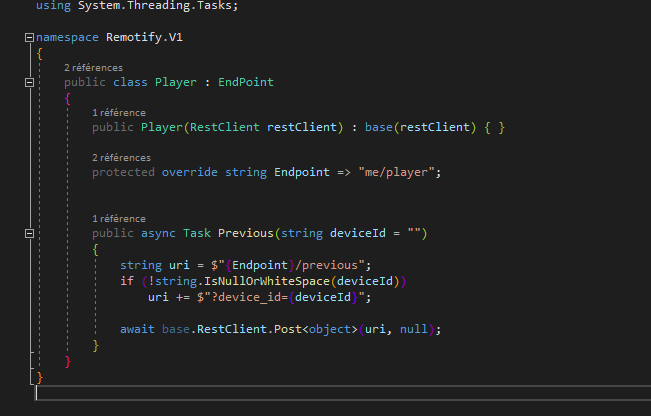Click '?device_id=' in interpolated string
651x416 pixels.
coord(250,297)
